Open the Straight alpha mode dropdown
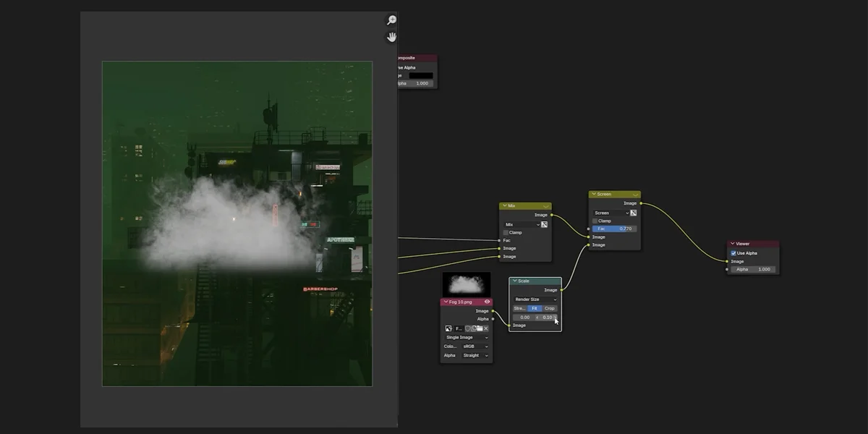The height and width of the screenshot is (434, 868). click(x=475, y=355)
